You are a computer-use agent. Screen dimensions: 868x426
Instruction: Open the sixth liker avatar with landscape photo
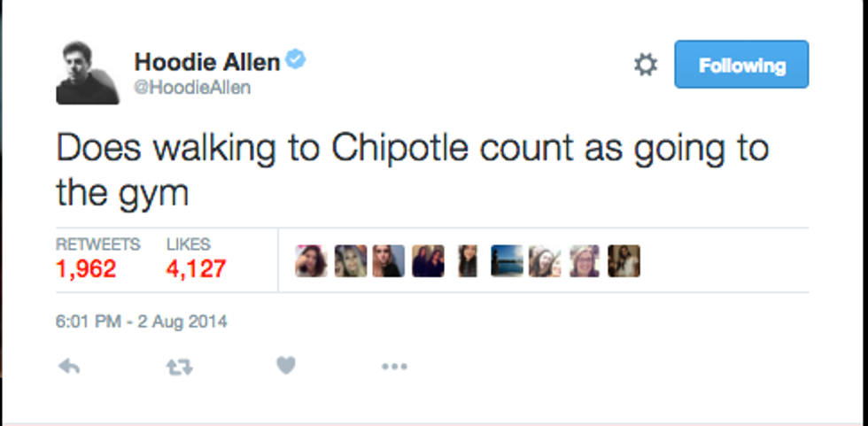click(x=507, y=261)
